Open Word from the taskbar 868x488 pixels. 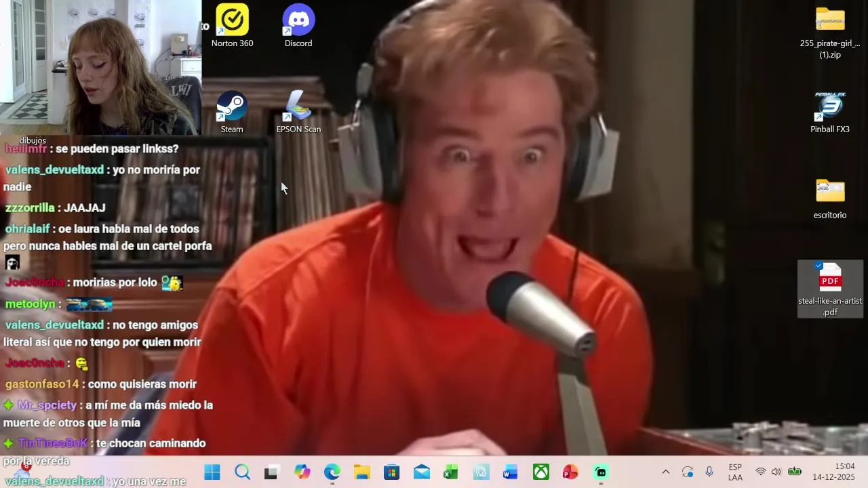(511, 472)
